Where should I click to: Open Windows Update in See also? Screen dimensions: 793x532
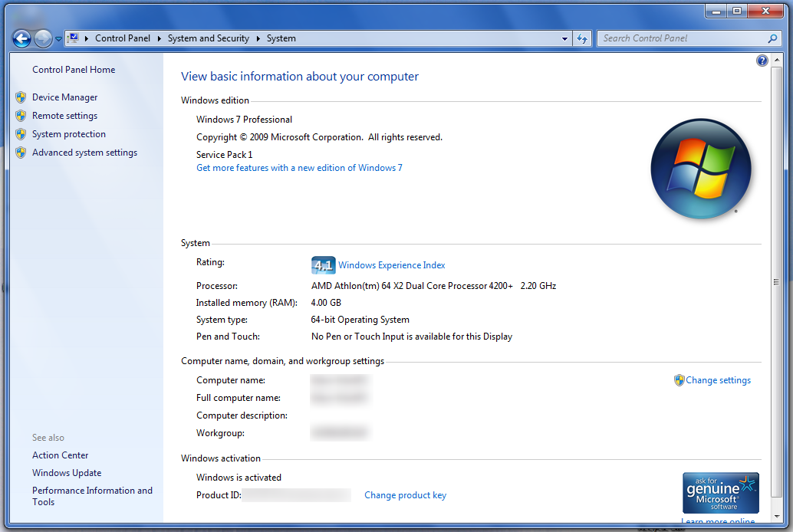(67, 473)
